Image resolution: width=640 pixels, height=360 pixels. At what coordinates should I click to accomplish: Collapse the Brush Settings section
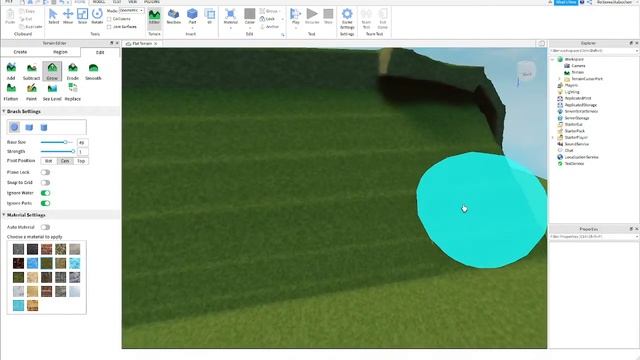[4, 111]
